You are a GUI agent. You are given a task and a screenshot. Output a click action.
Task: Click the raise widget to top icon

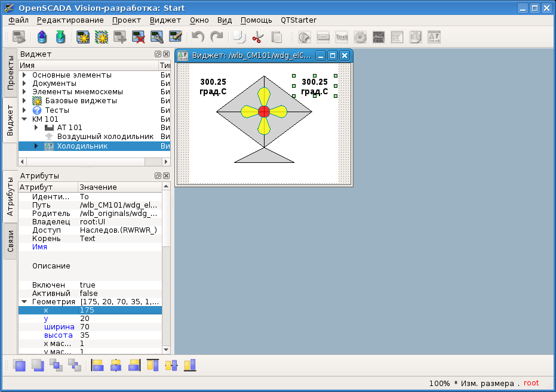[x=19, y=365]
